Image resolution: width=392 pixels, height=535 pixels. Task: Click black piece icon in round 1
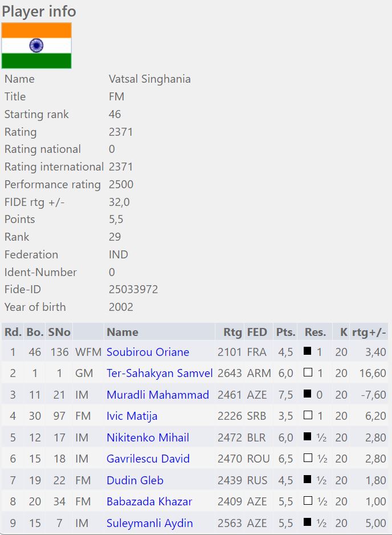tap(308, 351)
